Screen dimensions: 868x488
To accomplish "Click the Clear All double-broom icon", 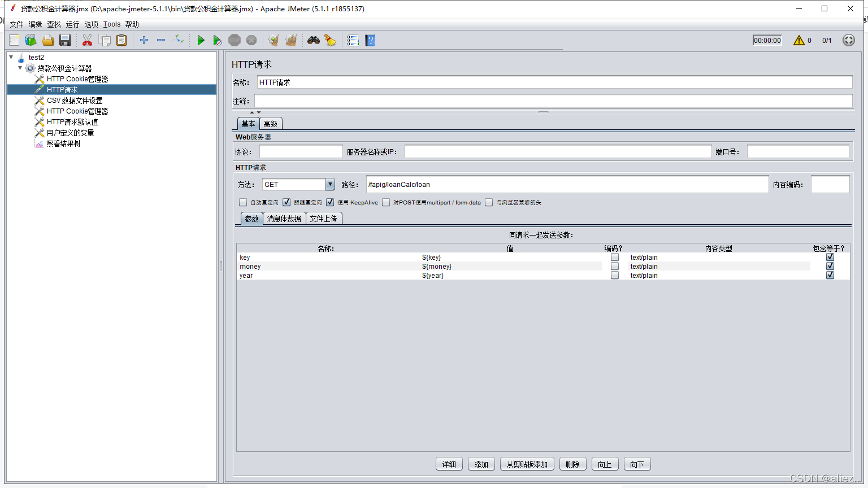I will [x=291, y=40].
